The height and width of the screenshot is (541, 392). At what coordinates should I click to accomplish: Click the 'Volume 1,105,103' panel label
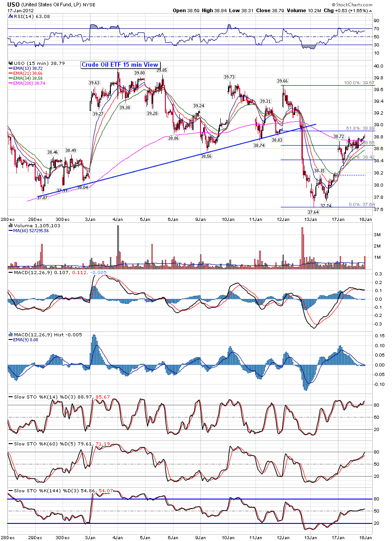pos(33,225)
